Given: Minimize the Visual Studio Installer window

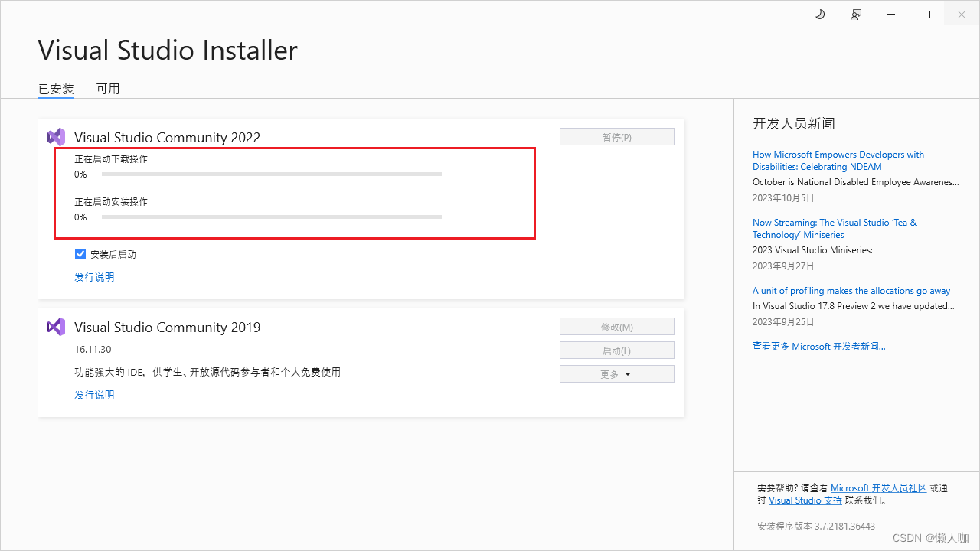Looking at the screenshot, I should click(891, 15).
